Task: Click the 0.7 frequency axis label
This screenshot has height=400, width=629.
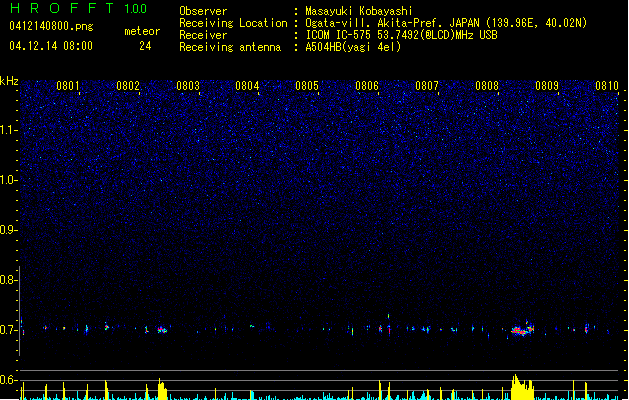Action: click(9, 330)
